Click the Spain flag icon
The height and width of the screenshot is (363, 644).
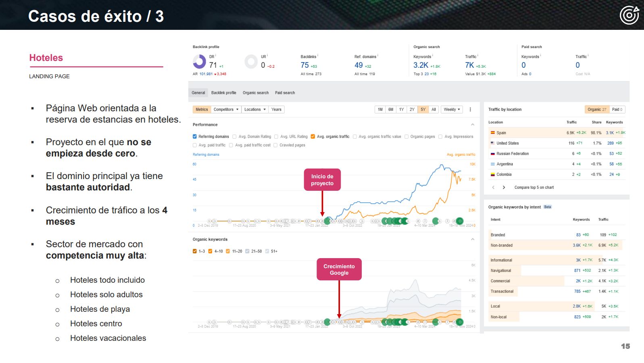492,133
